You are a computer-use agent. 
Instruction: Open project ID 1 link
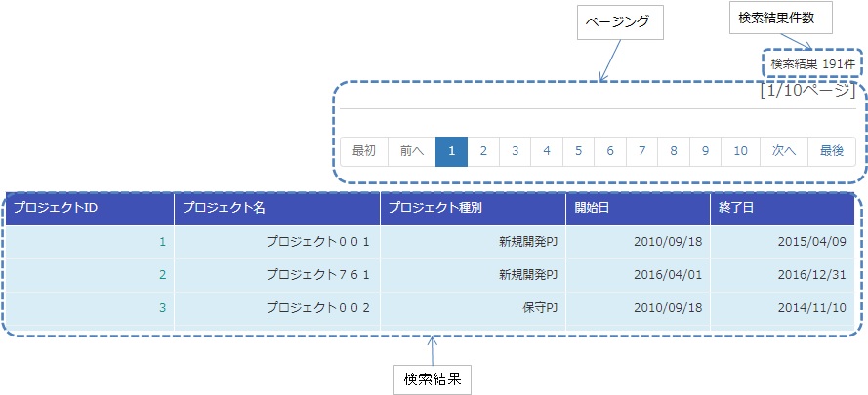(x=163, y=242)
